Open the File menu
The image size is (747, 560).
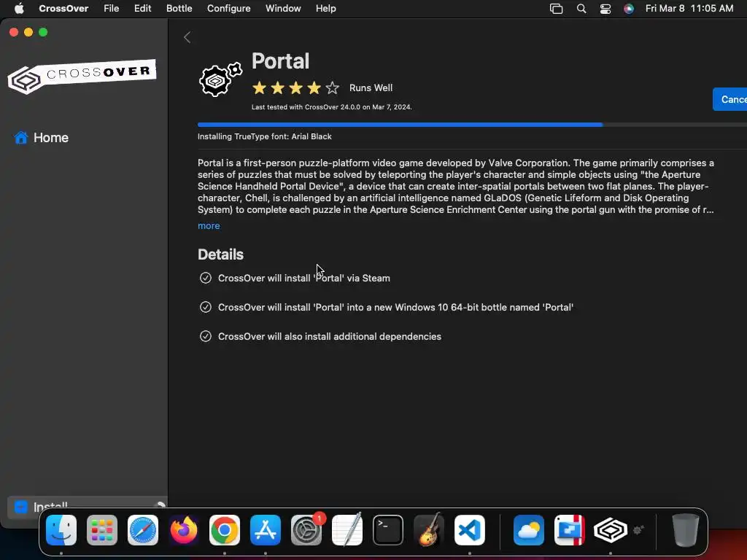[x=112, y=8]
